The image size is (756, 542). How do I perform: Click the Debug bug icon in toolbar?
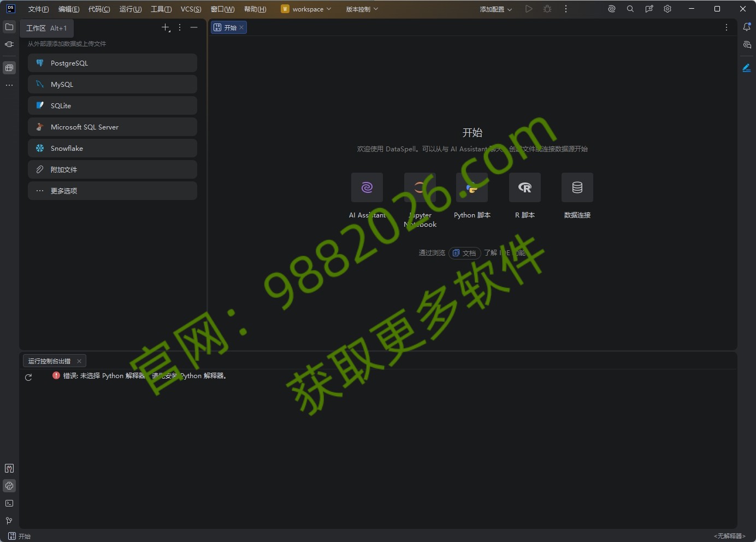click(547, 9)
